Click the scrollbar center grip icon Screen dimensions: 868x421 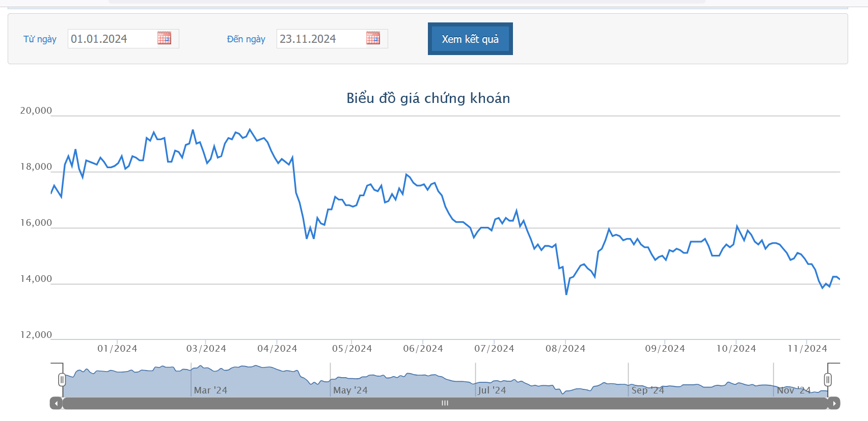click(x=445, y=403)
